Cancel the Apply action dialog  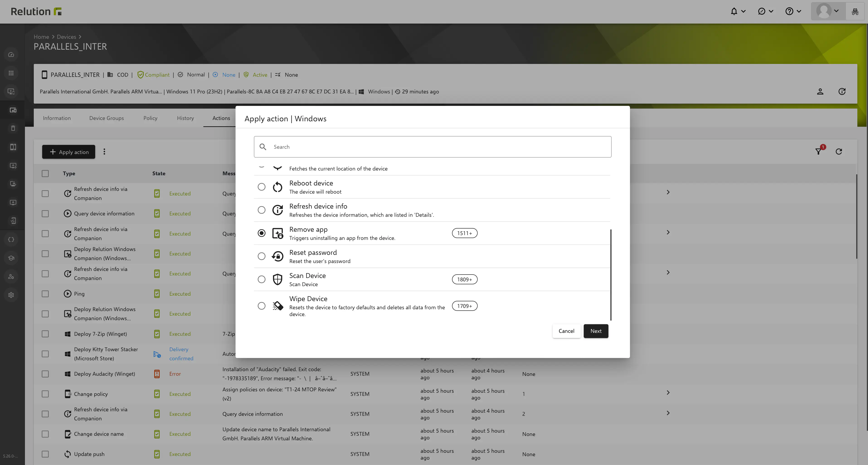pos(566,331)
